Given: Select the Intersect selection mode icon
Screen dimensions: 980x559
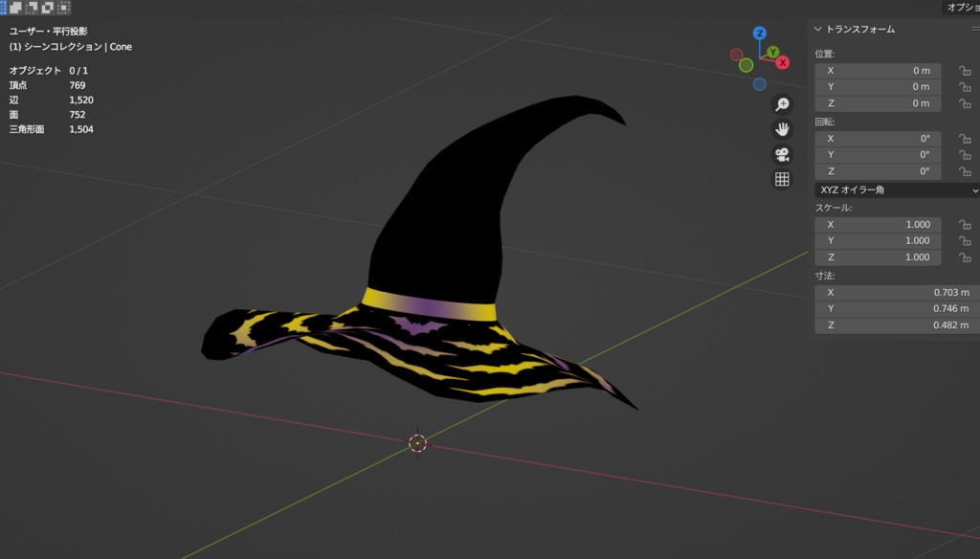Looking at the screenshot, I should (63, 8).
